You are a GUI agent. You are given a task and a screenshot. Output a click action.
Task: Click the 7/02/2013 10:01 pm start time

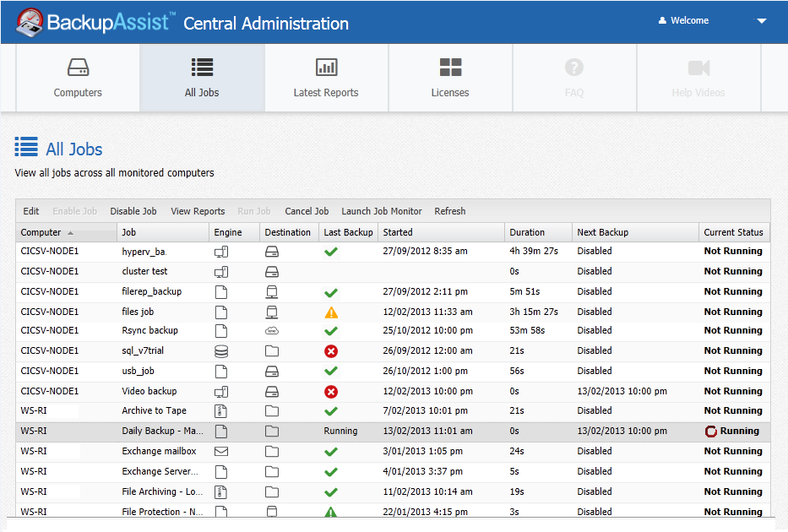tap(425, 410)
